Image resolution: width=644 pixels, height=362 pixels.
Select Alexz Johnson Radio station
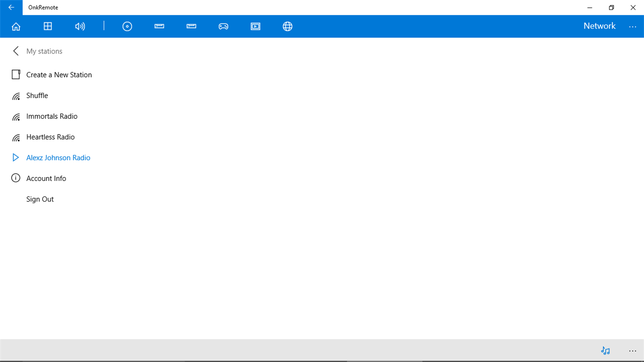pyautogui.click(x=58, y=158)
